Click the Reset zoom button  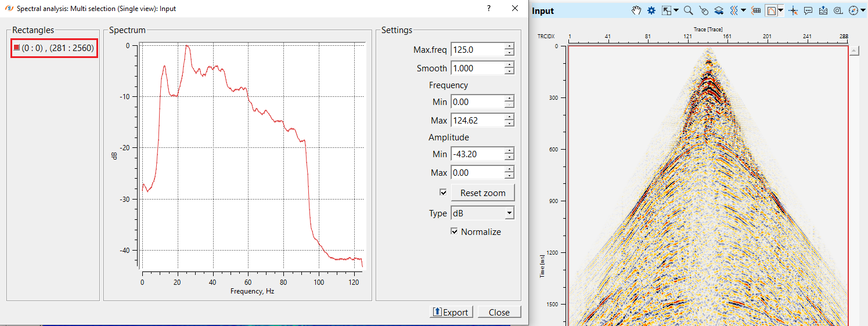(x=483, y=193)
